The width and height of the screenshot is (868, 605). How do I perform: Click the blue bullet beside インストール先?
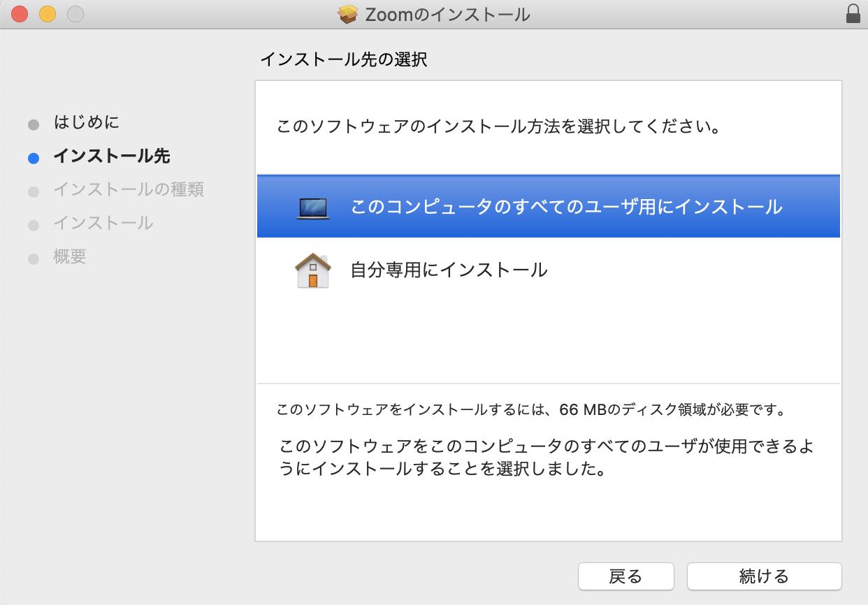pos(34,158)
